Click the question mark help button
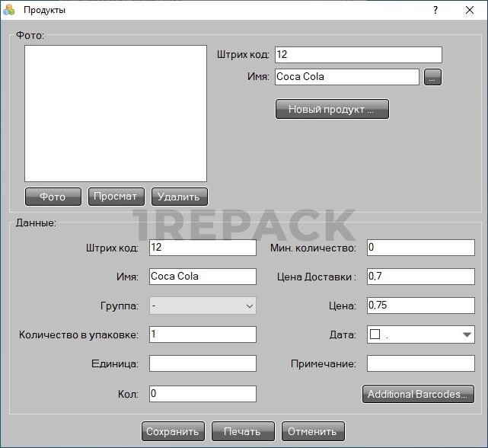Viewport: 488px width, 448px height. (x=435, y=10)
